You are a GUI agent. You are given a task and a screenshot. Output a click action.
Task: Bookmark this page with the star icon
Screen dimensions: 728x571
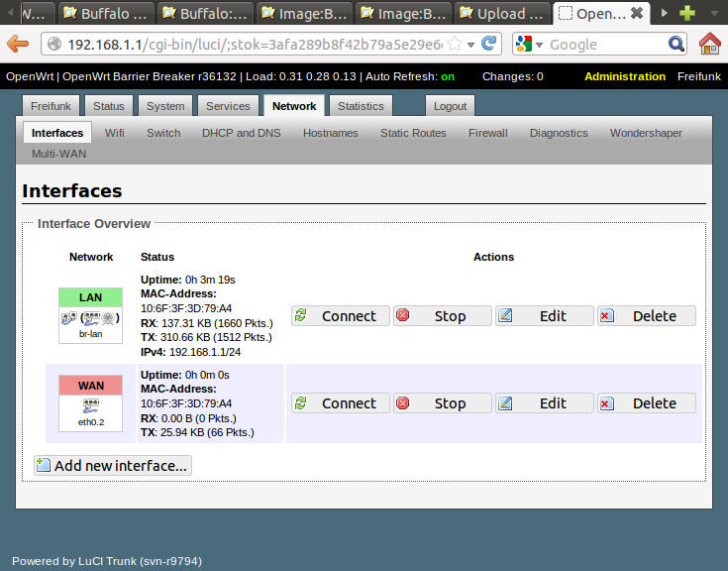(455, 45)
